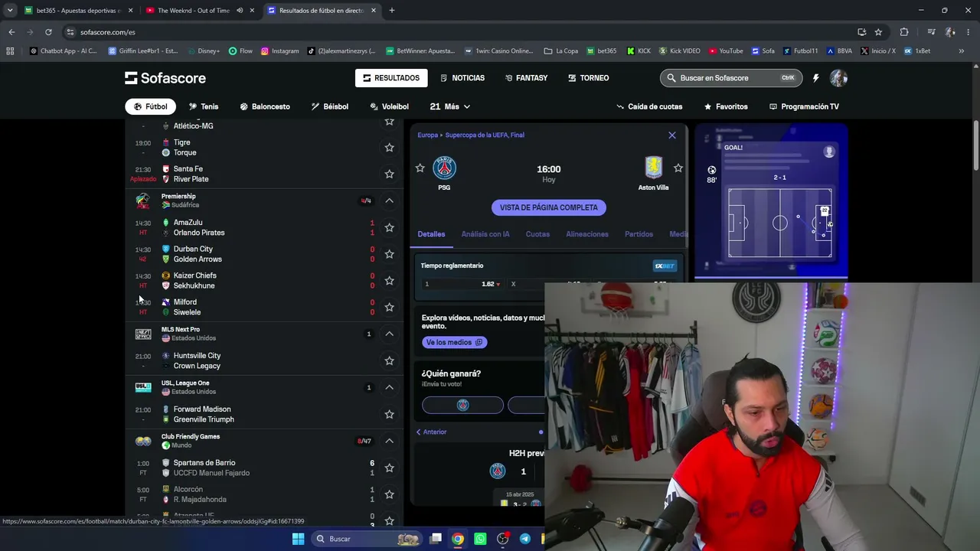Switch to the Análisis con IA tab
The width and height of the screenshot is (980, 551).
click(x=485, y=234)
